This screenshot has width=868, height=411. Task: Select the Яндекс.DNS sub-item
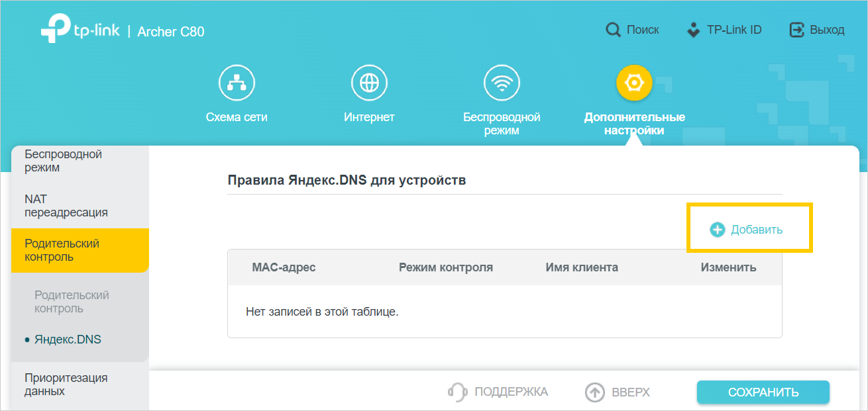click(68, 340)
